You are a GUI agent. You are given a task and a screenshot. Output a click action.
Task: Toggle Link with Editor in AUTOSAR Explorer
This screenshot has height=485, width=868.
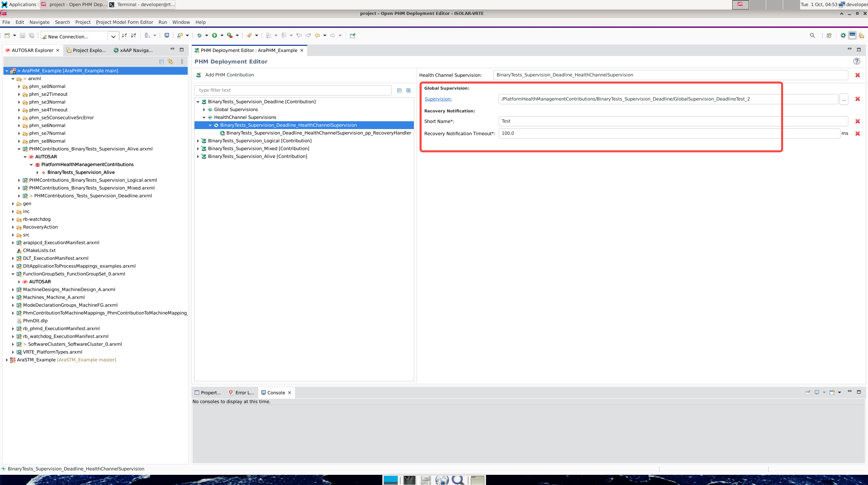[x=170, y=61]
